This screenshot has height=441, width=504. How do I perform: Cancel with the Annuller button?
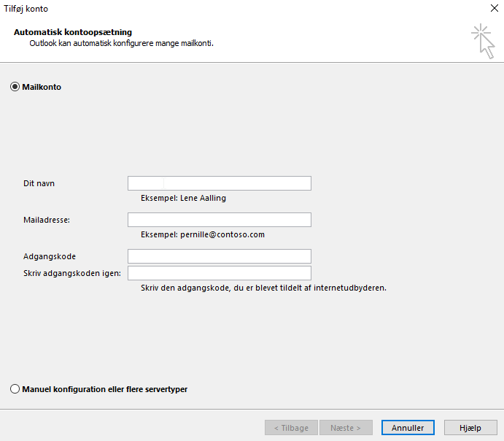pyautogui.click(x=408, y=427)
